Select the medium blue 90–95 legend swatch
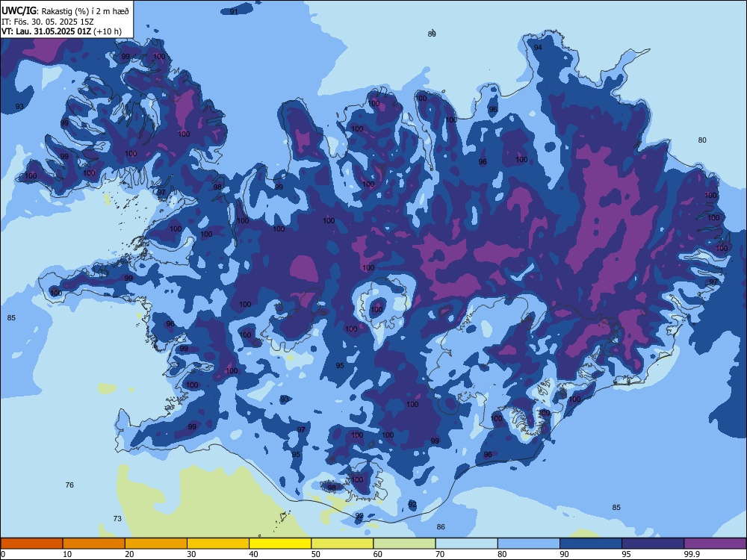This screenshot has width=747, height=560. 591,544
